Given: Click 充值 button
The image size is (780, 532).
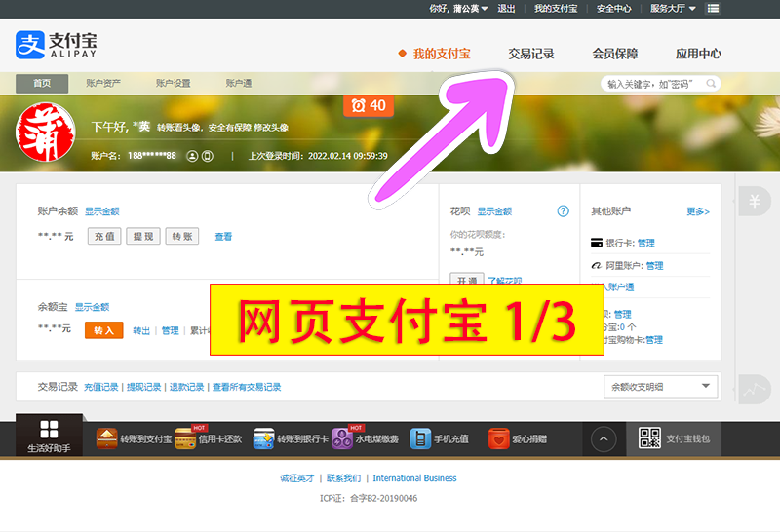Looking at the screenshot, I should (104, 236).
